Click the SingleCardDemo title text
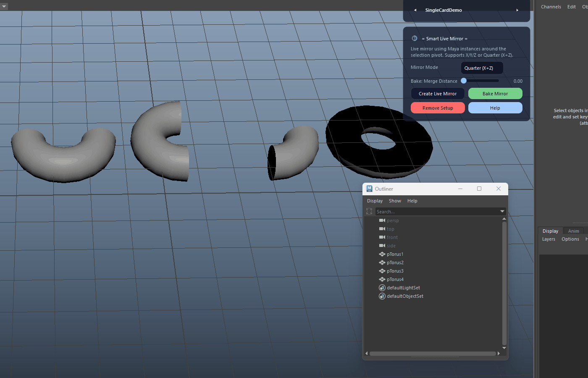Screen dimensions: 588x378 point(444,10)
